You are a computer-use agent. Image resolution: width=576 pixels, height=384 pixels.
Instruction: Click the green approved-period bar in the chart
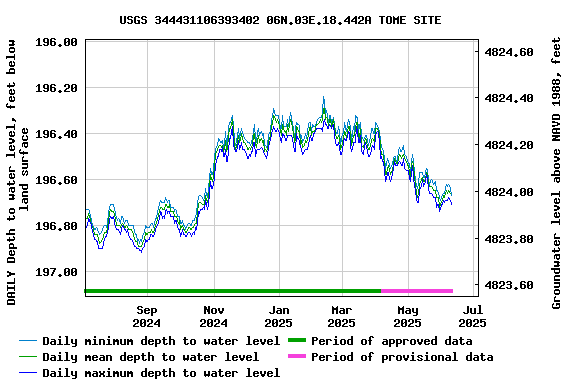(x=233, y=291)
